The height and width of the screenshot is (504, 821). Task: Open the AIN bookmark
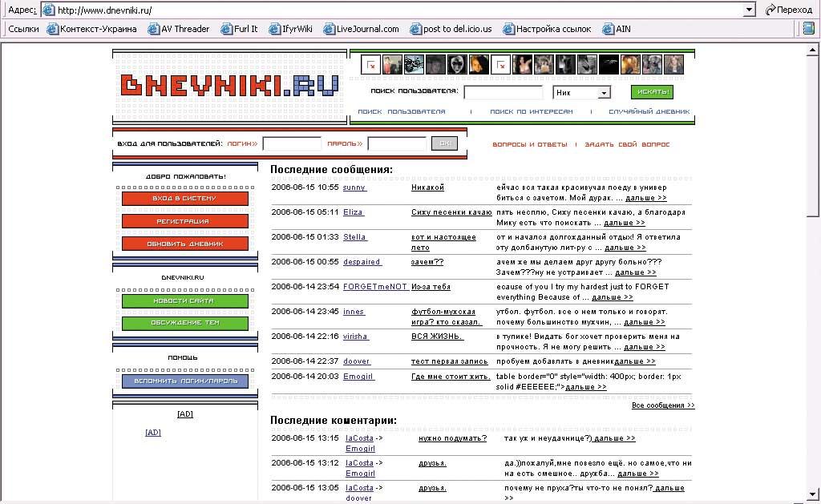[617, 29]
